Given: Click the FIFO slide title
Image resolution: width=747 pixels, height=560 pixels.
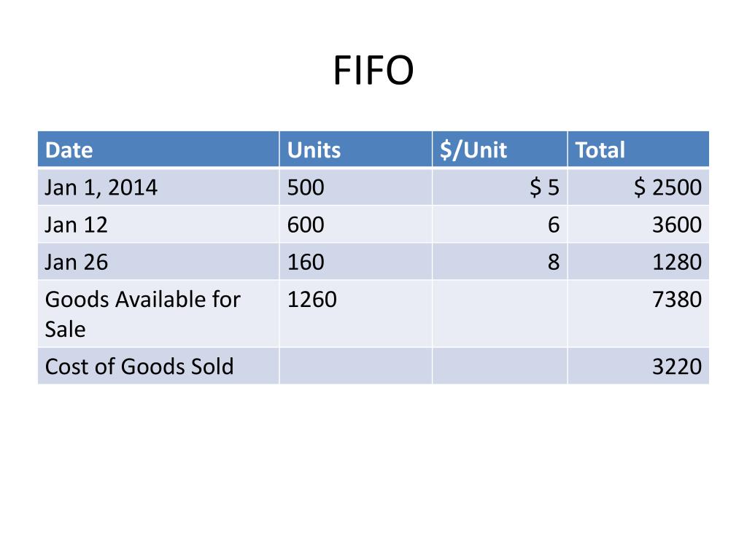Looking at the screenshot, I should (x=373, y=71).
